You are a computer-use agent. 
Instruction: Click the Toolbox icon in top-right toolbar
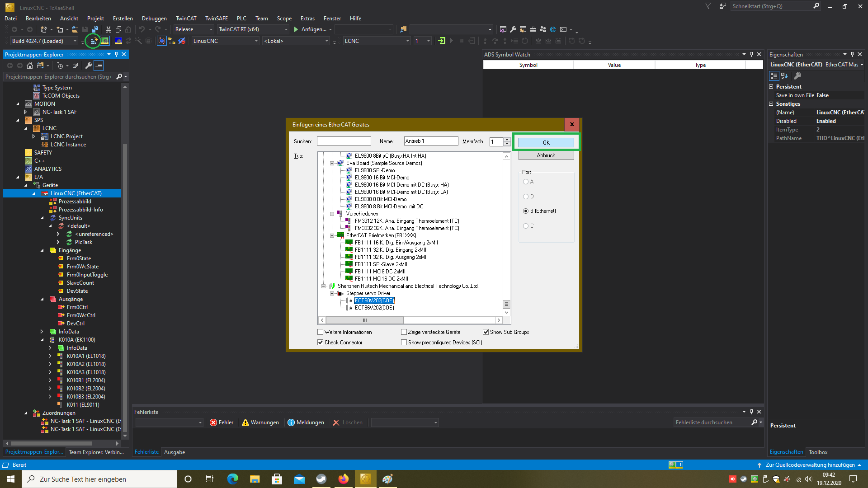pos(533,29)
